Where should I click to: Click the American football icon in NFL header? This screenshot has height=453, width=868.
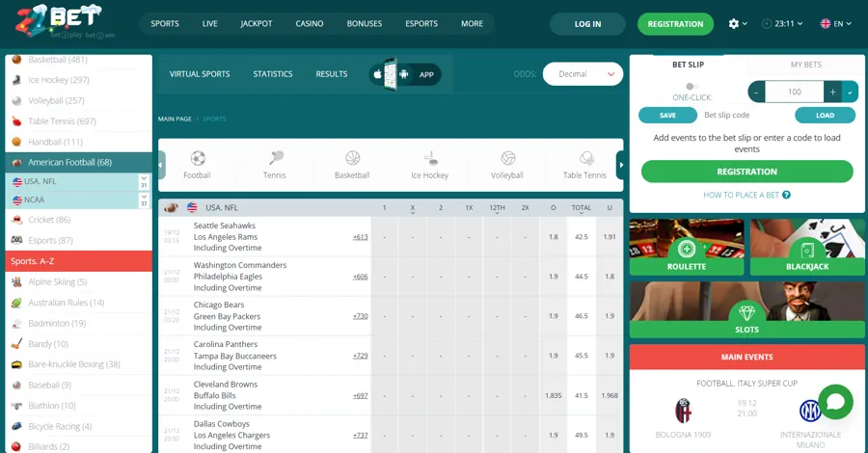[x=171, y=208]
